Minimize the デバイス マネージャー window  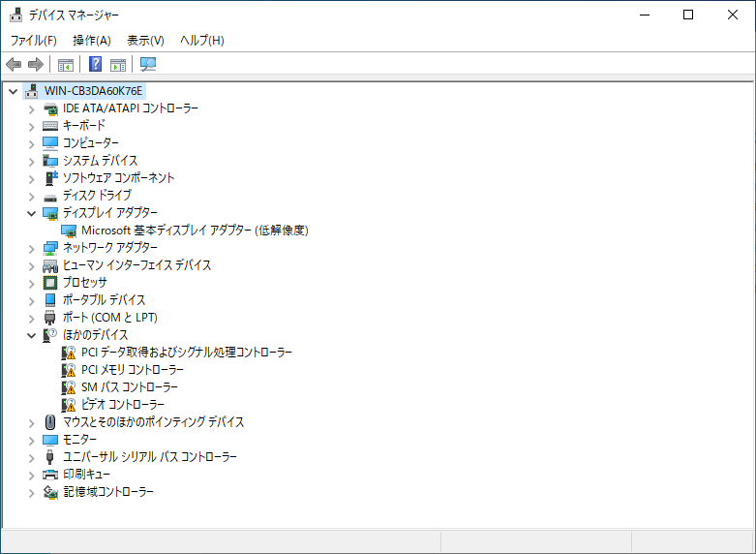click(645, 15)
